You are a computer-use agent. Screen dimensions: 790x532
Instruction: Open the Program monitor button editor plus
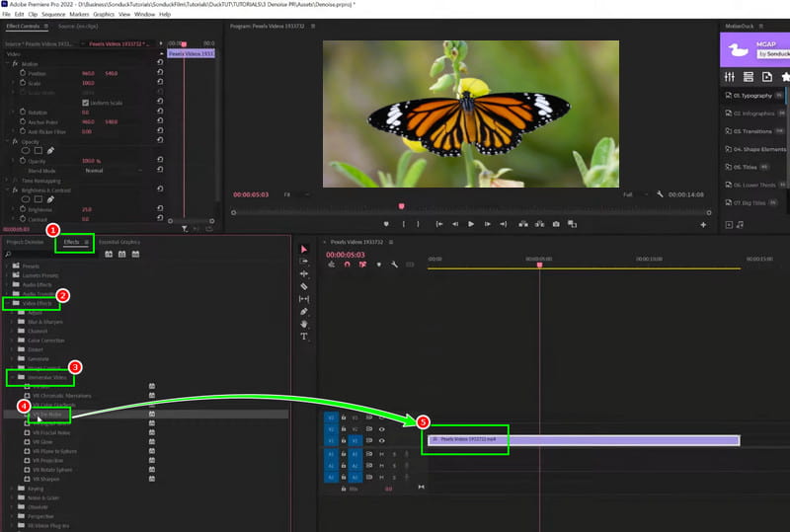pos(703,225)
